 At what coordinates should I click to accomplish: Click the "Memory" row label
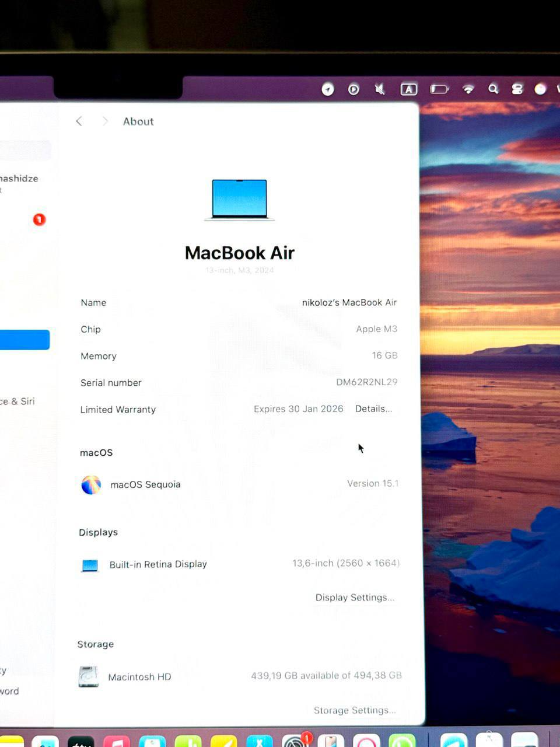99,356
